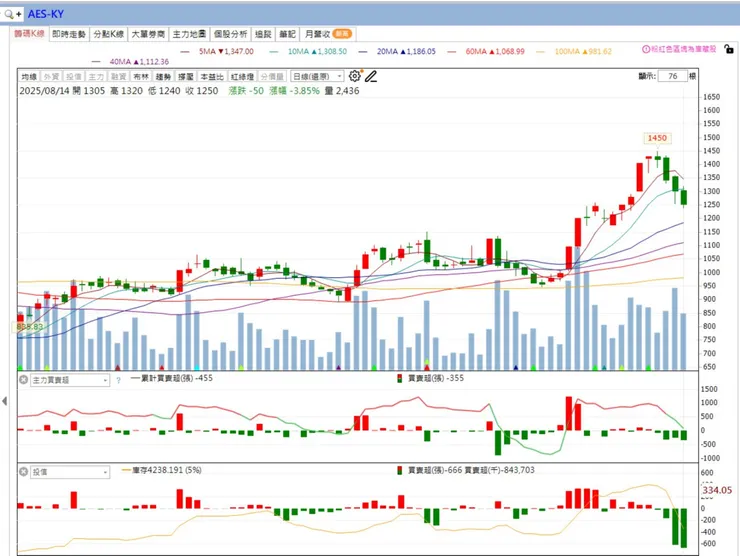Toggle the 分價量 button
740x556 pixels.
pos(272,76)
